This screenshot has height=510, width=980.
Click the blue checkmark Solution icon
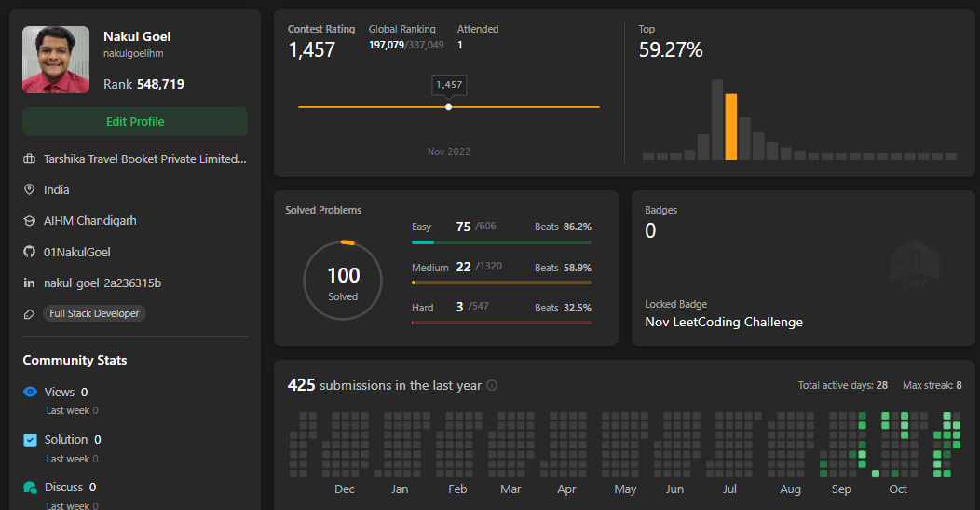click(30, 440)
